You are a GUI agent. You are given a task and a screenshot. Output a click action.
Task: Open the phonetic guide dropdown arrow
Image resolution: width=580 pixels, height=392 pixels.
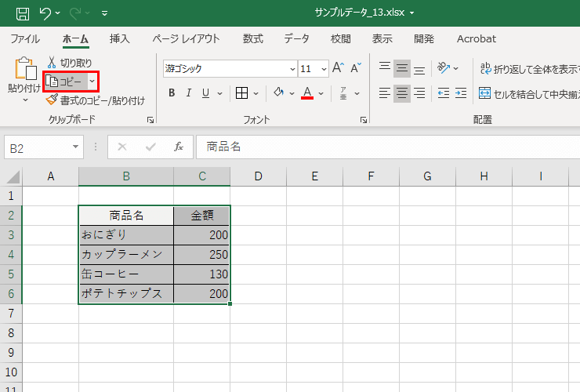(357, 93)
